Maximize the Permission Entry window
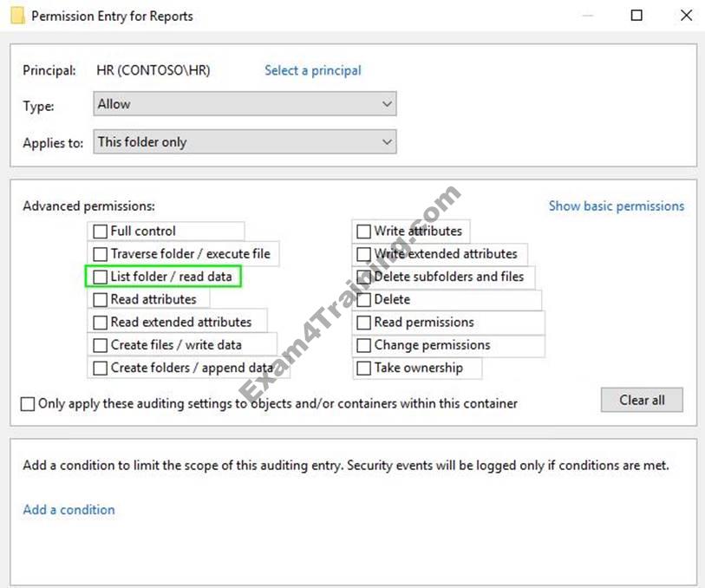The width and height of the screenshot is (705, 588). click(636, 16)
